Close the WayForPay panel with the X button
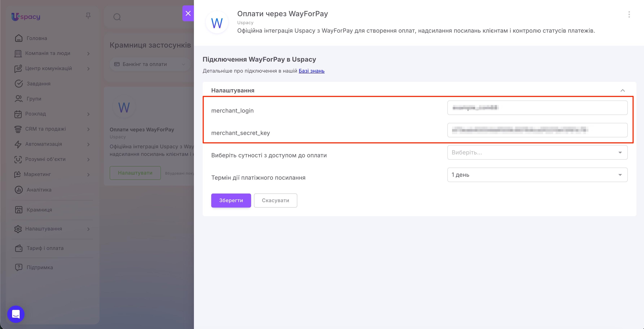The width and height of the screenshot is (644, 329). coord(188,13)
